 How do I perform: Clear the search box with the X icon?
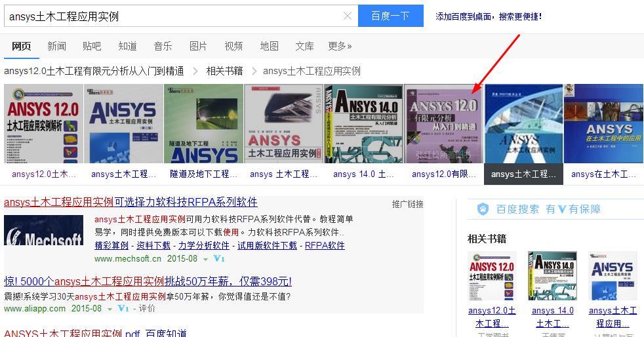point(347,16)
